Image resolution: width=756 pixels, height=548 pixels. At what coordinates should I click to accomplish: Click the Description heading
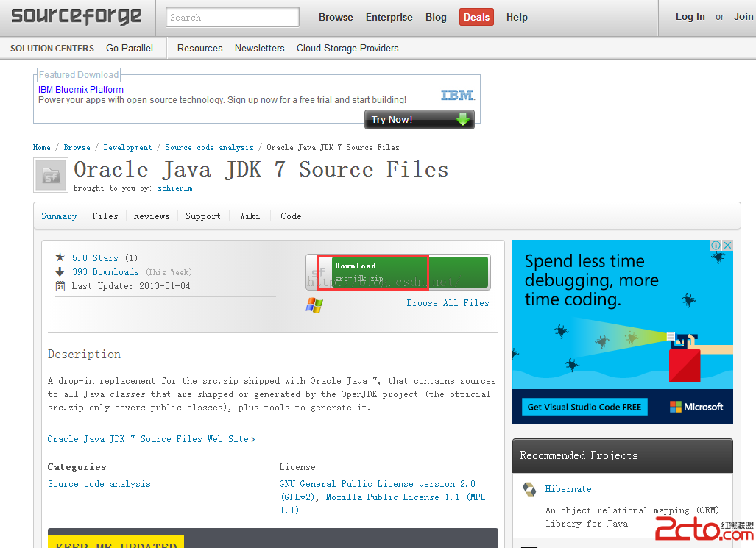click(85, 355)
